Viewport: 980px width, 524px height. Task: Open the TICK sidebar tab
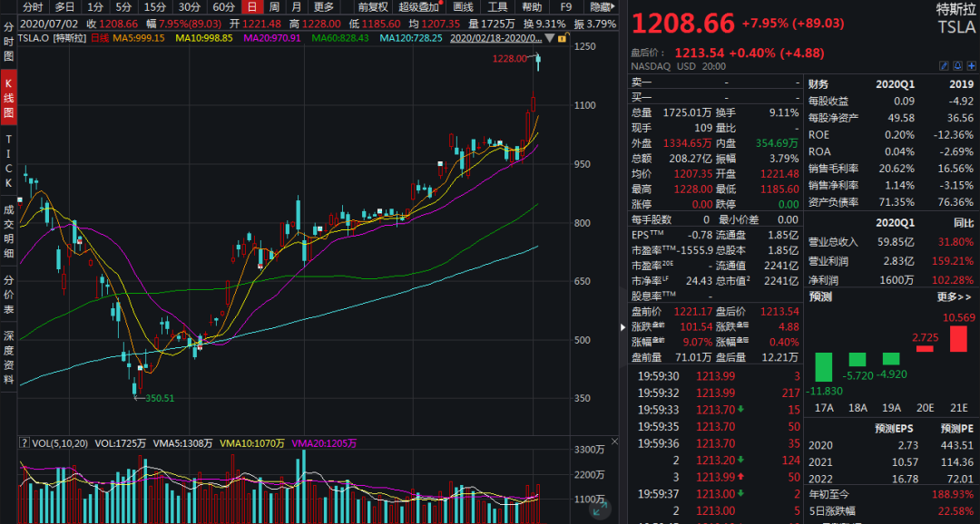[9, 161]
